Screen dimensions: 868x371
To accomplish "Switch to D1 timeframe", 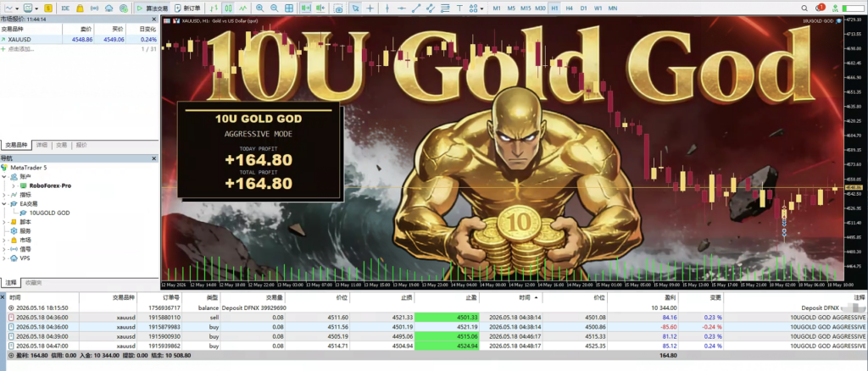I will 583,8.
